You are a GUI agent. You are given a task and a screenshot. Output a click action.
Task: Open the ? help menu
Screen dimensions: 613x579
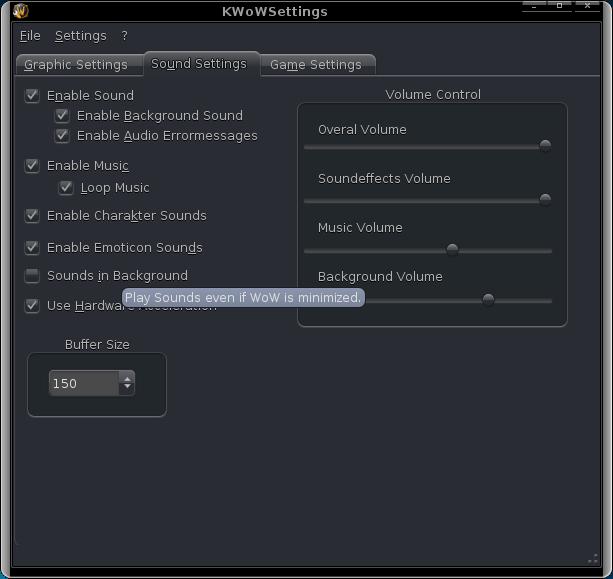124,36
